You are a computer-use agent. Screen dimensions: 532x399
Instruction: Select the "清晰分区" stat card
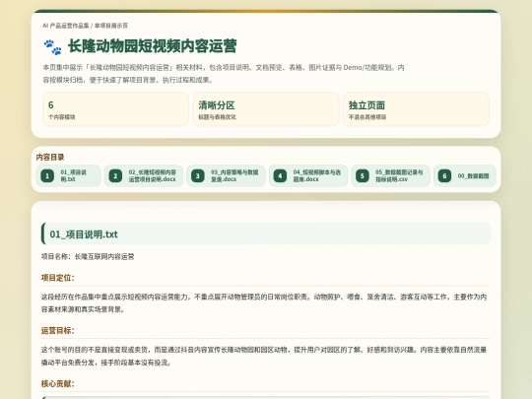point(266,109)
